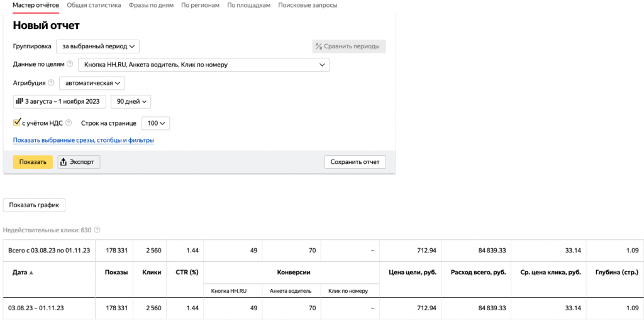
Task: Switch to Общая статистика tab
Action: tap(94, 5)
